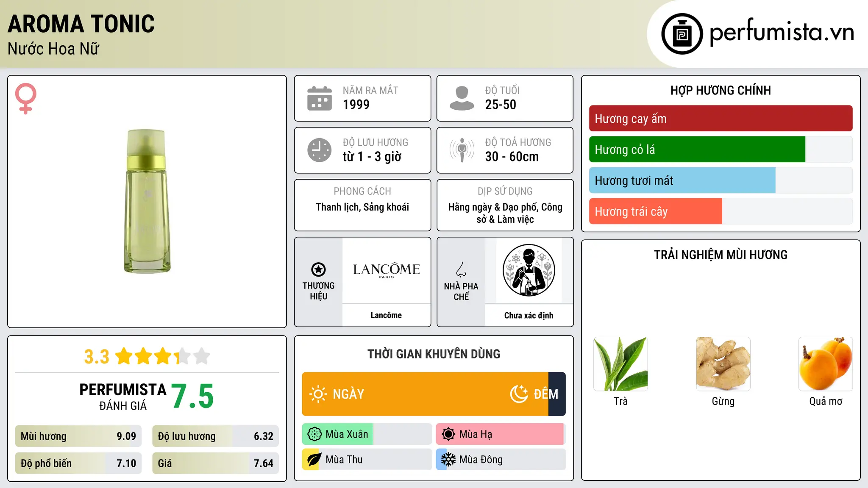Click the person silhouette icon for Độ tuổi

[x=462, y=98]
